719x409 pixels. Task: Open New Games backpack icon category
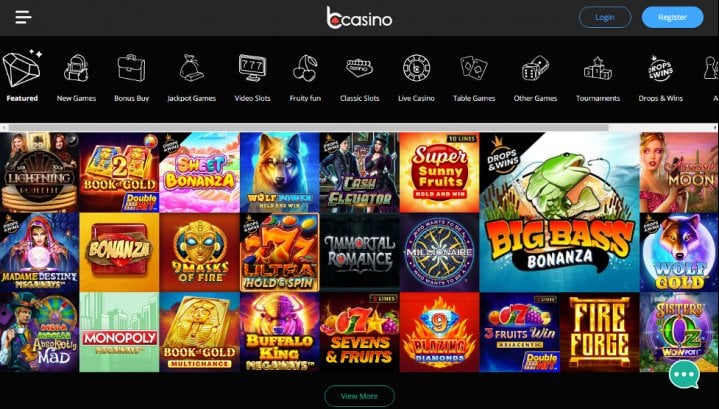point(76,68)
